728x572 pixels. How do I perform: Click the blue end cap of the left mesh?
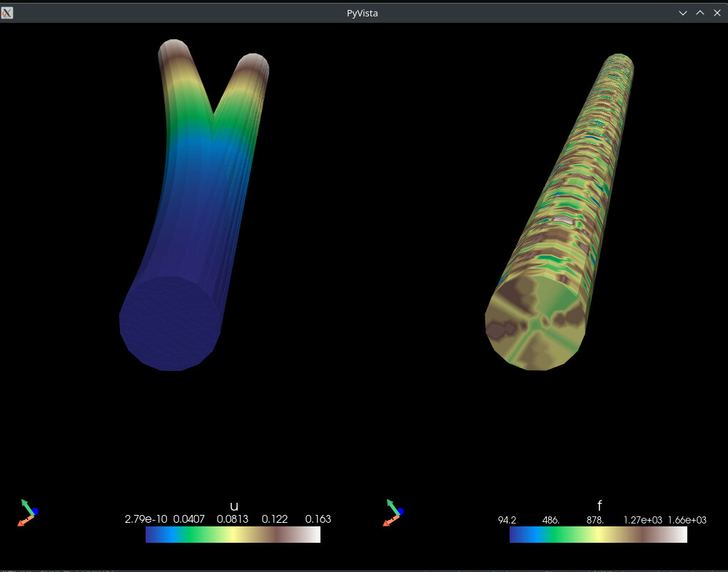[169, 324]
